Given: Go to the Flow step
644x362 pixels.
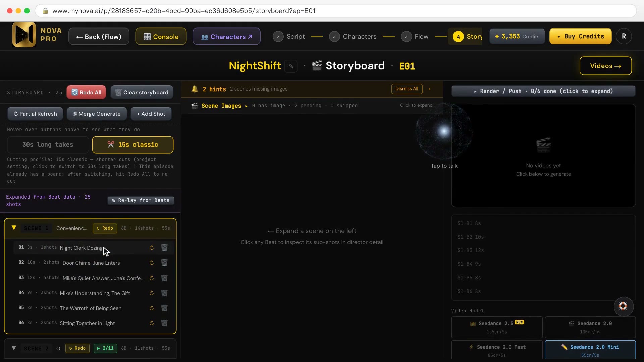Looking at the screenshot, I should coord(415,36).
